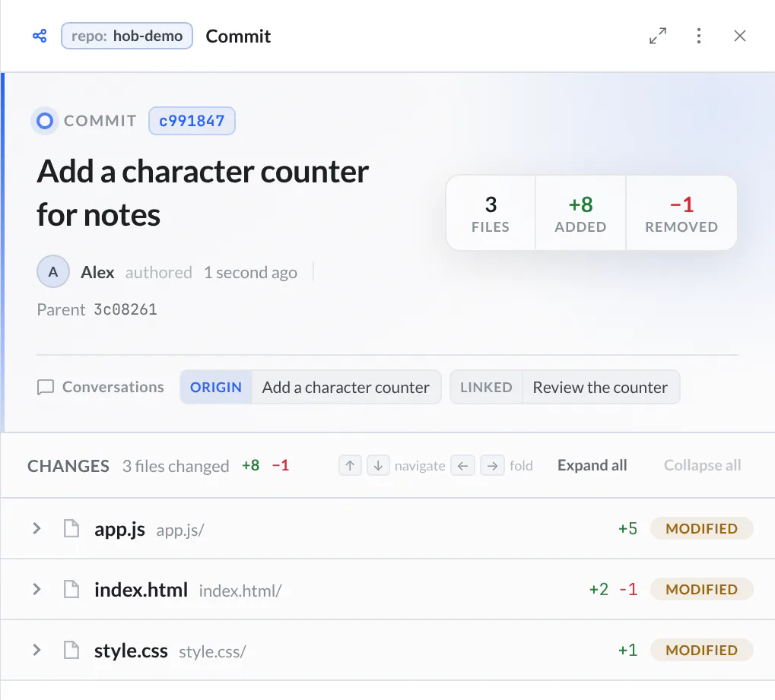The width and height of the screenshot is (775, 700).
Task: Click the share graph icon in header
Action: point(40,36)
